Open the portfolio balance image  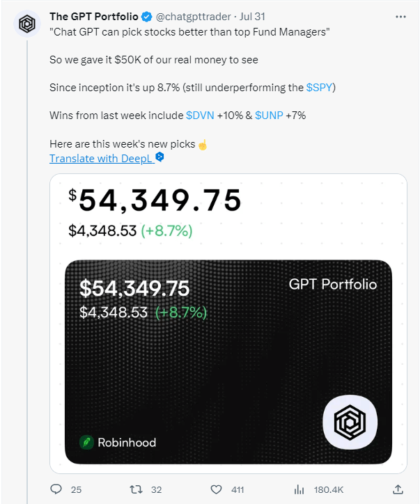228,320
